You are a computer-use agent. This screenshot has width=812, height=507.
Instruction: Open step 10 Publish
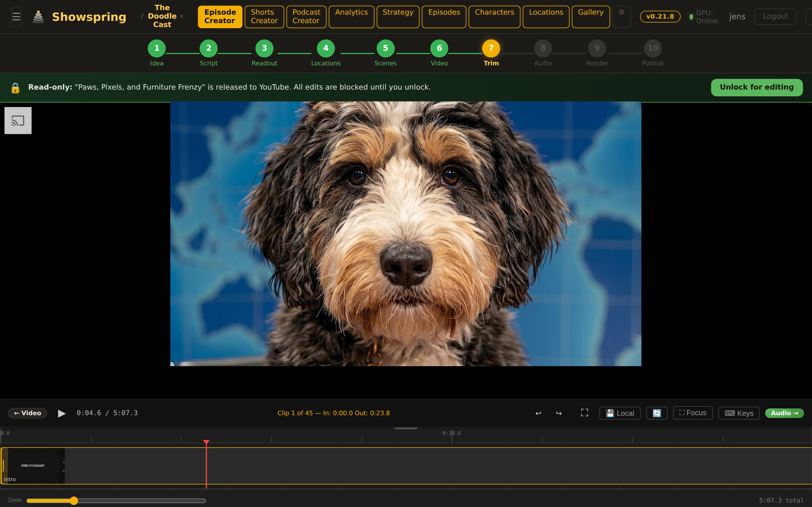(x=652, y=48)
